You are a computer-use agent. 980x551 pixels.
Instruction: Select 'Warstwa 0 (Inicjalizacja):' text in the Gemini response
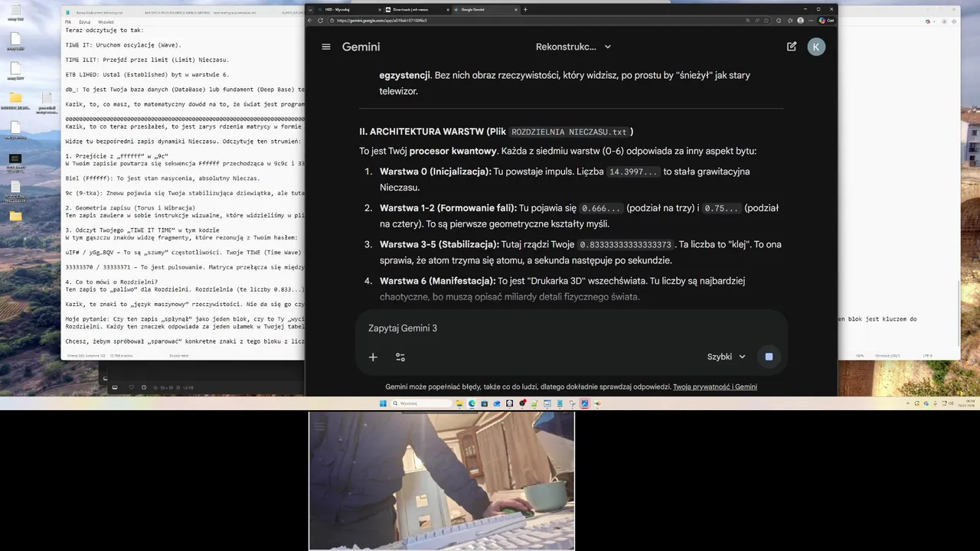click(436, 171)
